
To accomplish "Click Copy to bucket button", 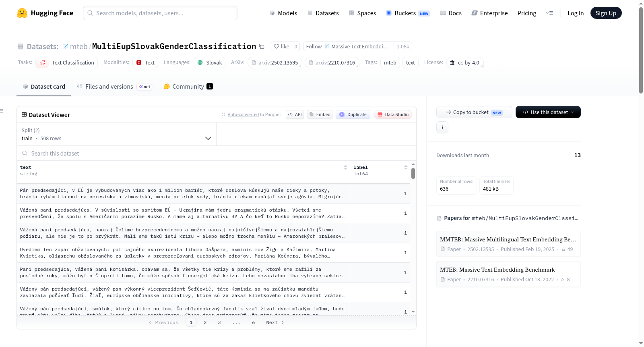I will [474, 112].
